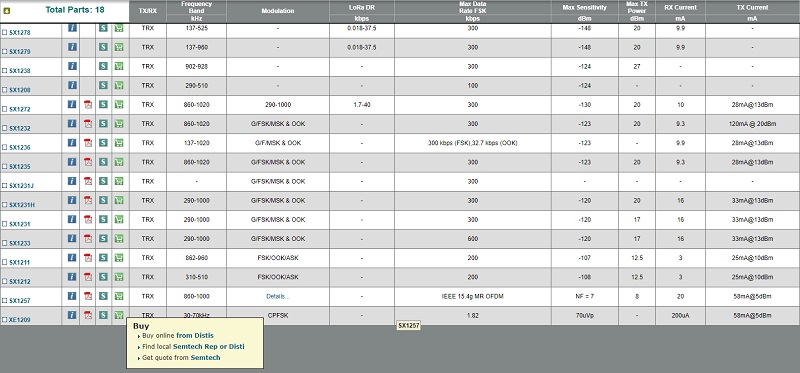Choose Find local Semtech Rep or Disti
The image size is (800, 373).
coord(193,346)
